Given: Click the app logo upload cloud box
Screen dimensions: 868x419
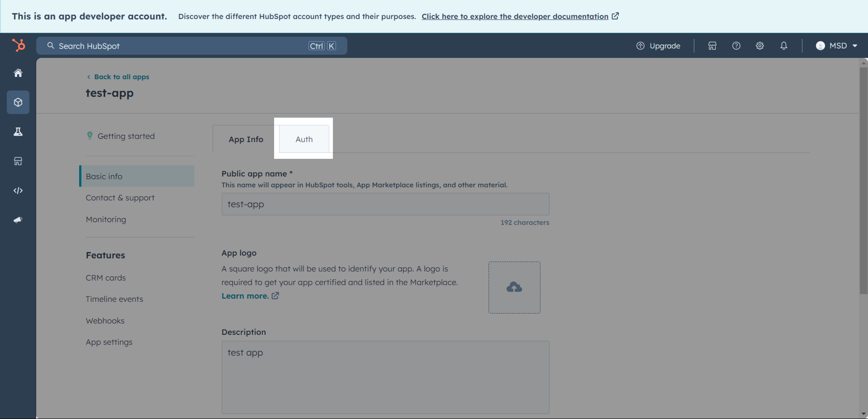Looking at the screenshot, I should 514,287.
